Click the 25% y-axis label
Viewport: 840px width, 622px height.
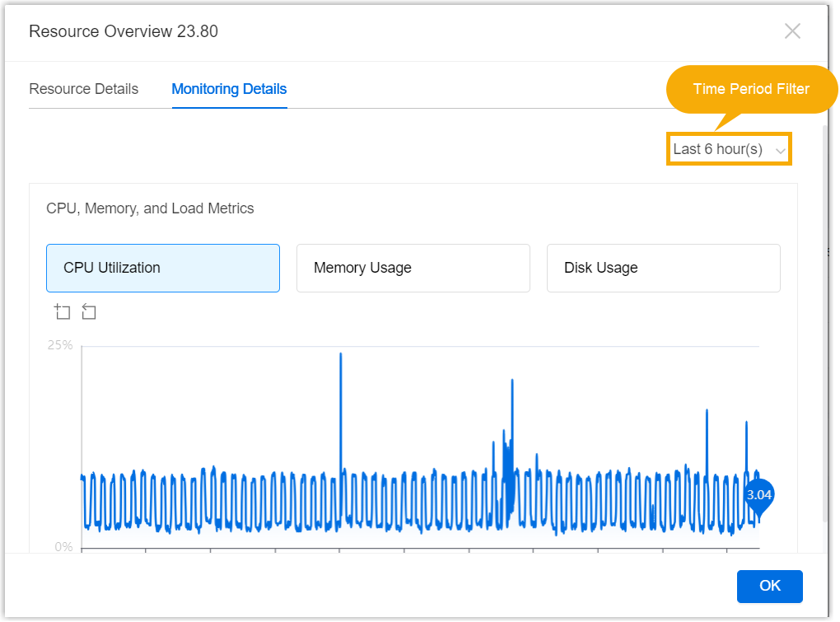point(60,345)
